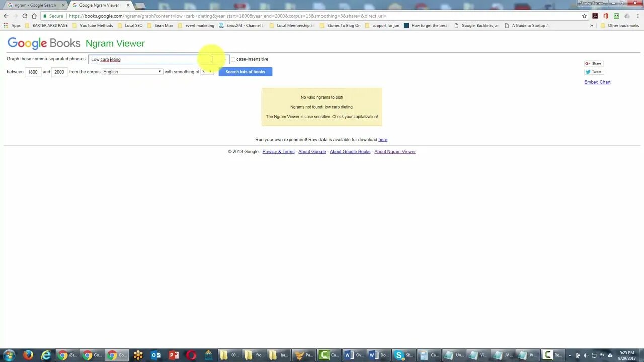
Task: Focus the address bar URL
Action: coord(228,16)
